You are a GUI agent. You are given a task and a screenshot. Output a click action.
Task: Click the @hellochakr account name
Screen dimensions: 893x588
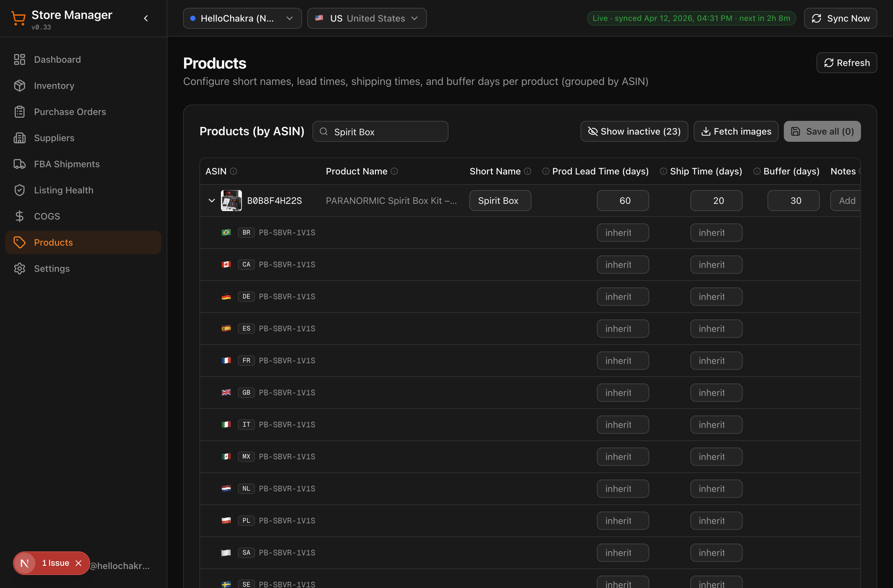120,565
